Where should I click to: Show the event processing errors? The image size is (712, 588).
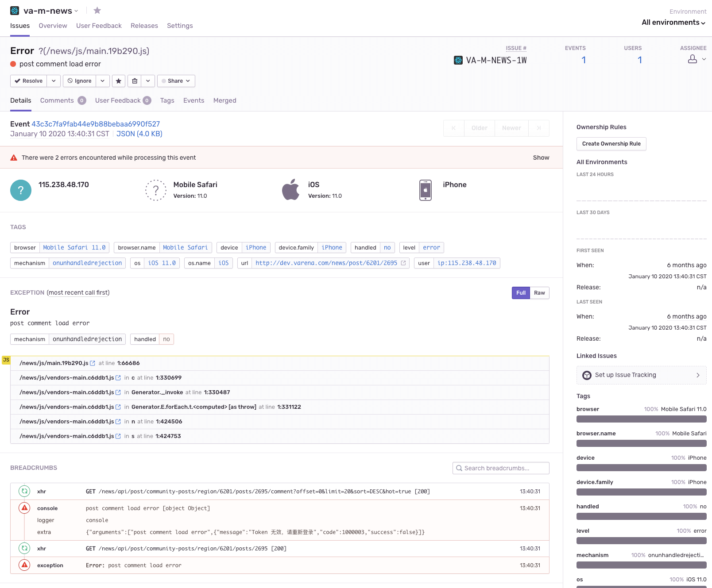point(541,158)
